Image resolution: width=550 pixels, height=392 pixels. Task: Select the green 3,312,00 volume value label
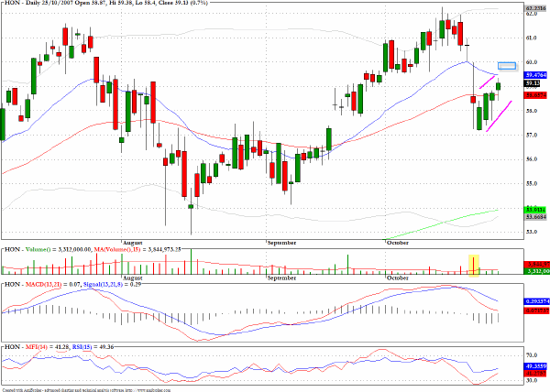click(x=536, y=271)
